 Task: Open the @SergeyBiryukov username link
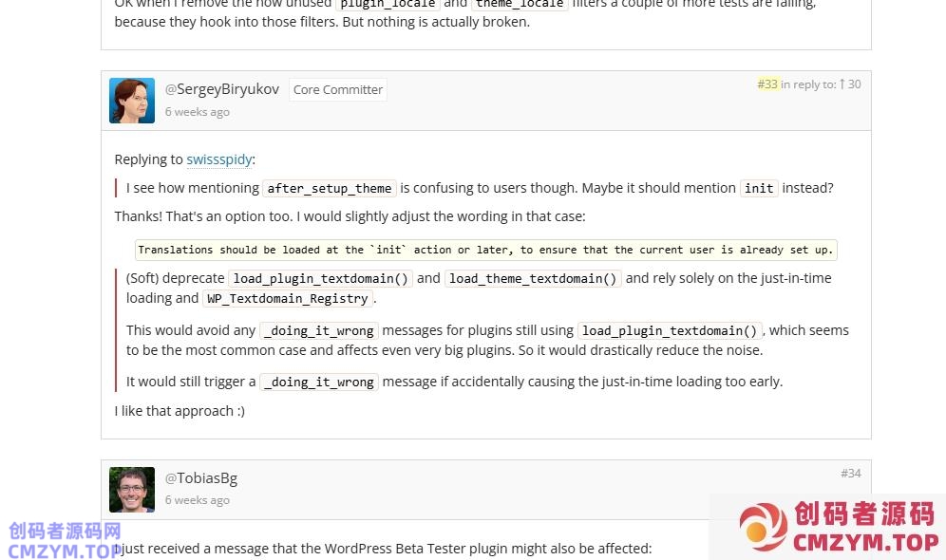(x=222, y=89)
